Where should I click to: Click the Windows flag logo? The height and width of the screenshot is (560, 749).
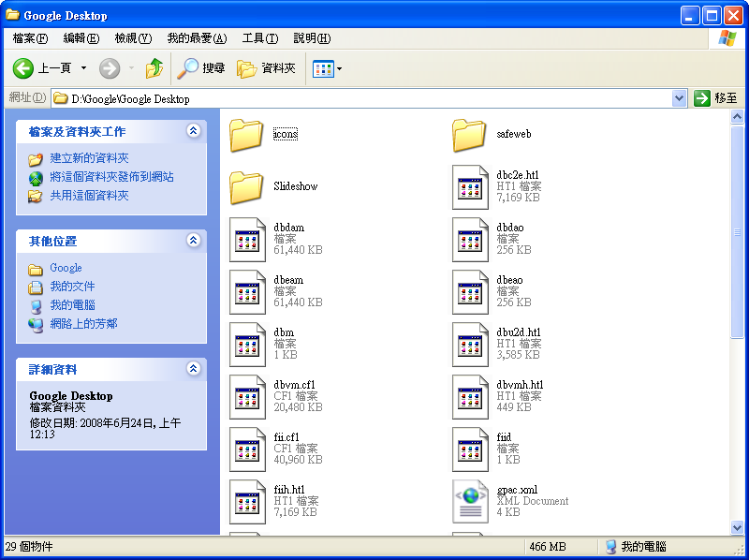click(x=727, y=38)
